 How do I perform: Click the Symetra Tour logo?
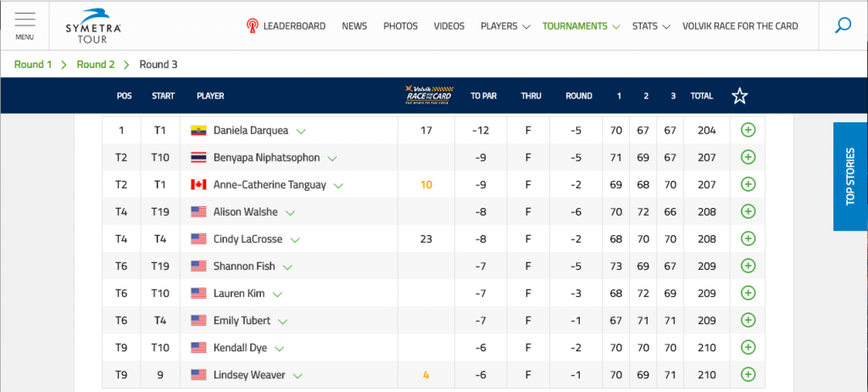[93, 25]
